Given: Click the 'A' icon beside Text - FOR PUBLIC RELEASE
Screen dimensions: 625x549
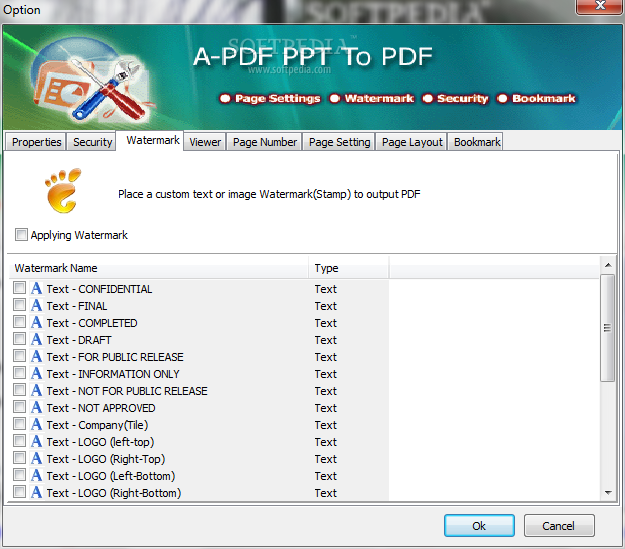Looking at the screenshot, I should click(x=36, y=356).
